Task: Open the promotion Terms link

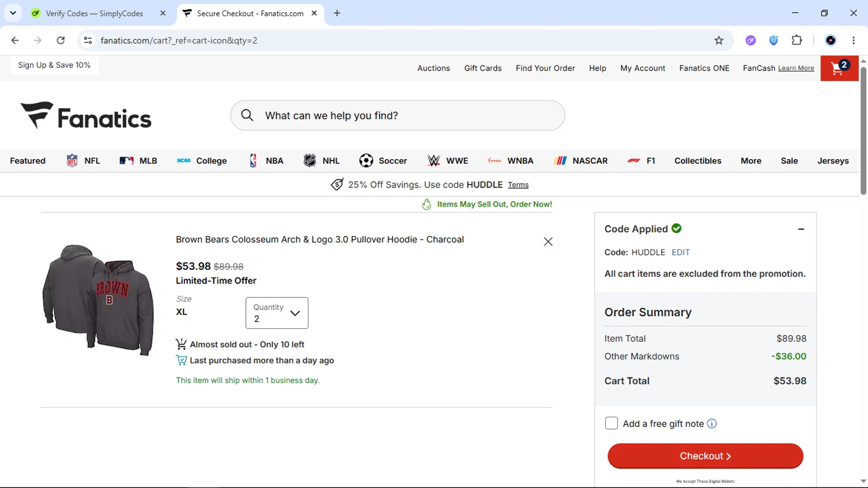Action: point(518,185)
